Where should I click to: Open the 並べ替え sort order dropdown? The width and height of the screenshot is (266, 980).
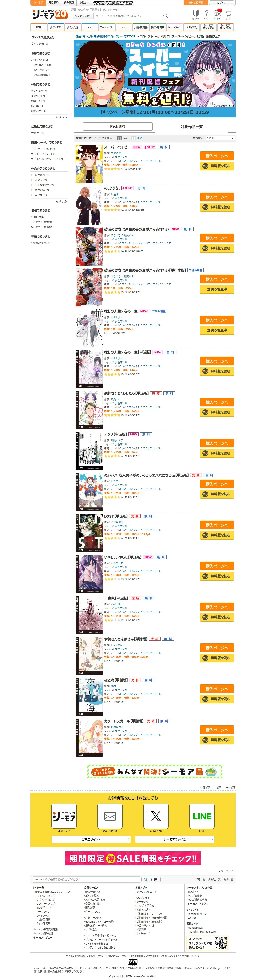pos(220,138)
